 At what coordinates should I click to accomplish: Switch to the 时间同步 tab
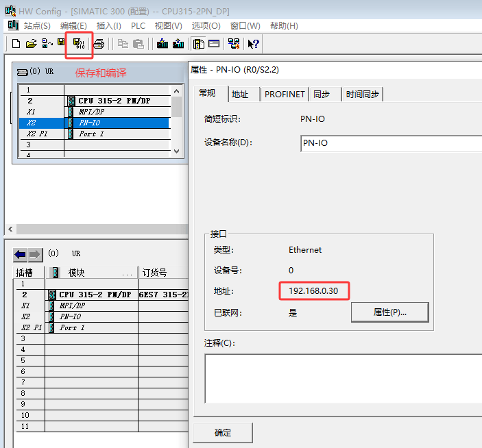[x=363, y=95]
